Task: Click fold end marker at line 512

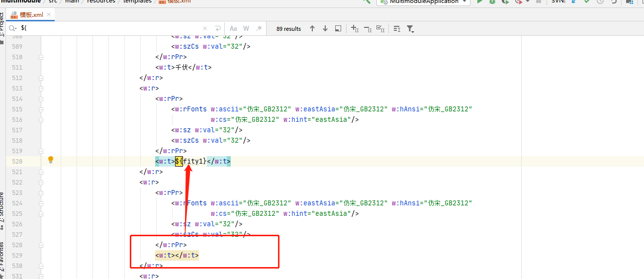Action: click(41, 78)
